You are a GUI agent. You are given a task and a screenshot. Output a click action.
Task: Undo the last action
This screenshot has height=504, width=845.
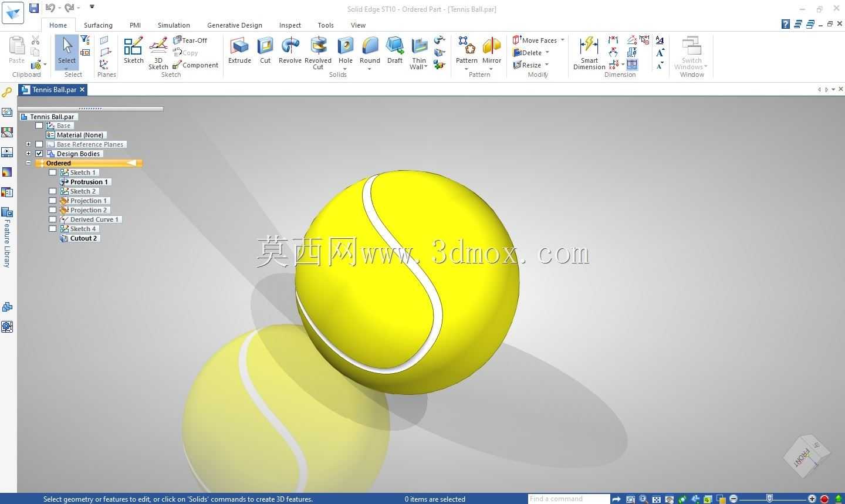50,8
